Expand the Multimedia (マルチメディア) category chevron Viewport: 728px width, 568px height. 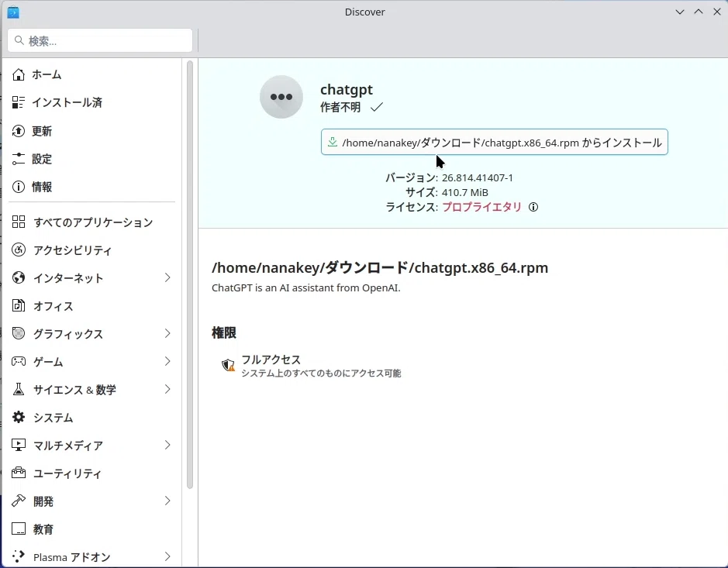[x=167, y=445]
